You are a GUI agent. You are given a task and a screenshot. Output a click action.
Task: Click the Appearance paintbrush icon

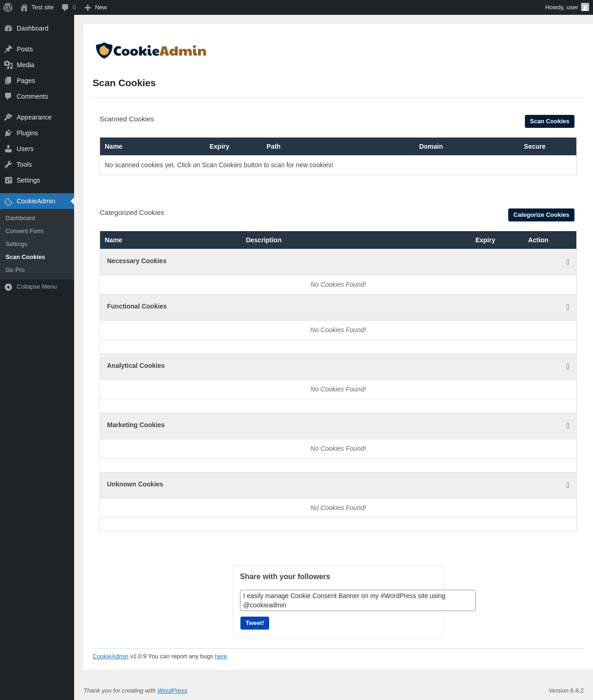tap(8, 117)
